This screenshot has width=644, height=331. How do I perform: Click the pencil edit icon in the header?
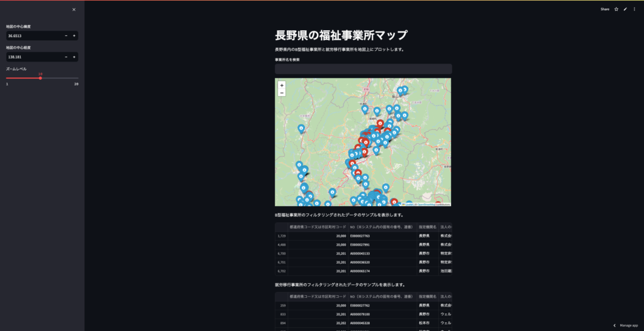[x=625, y=9]
